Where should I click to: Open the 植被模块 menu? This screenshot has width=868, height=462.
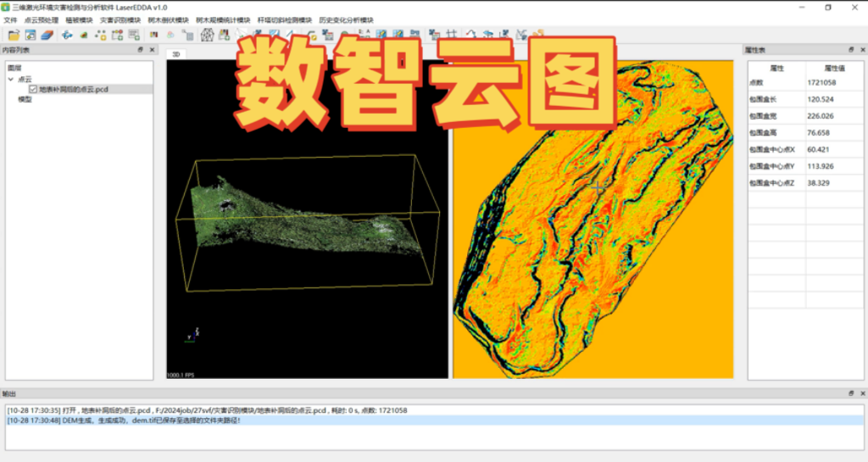[79, 19]
